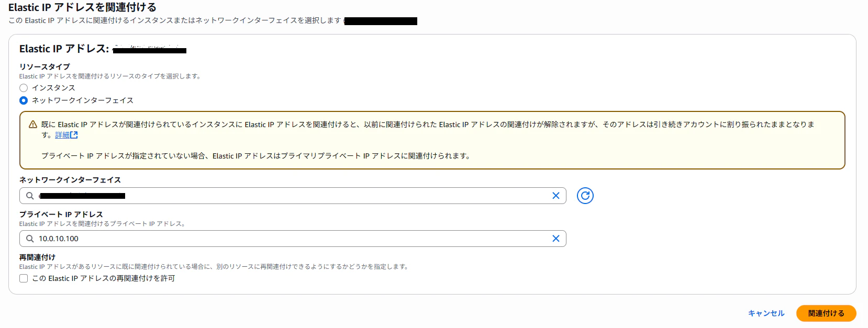
Task: Click the search icon in private IP field
Action: coord(30,239)
